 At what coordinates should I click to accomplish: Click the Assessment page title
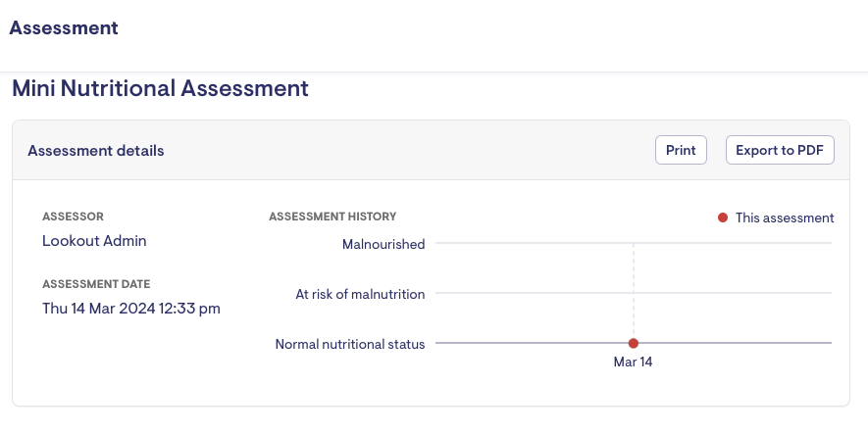(64, 28)
